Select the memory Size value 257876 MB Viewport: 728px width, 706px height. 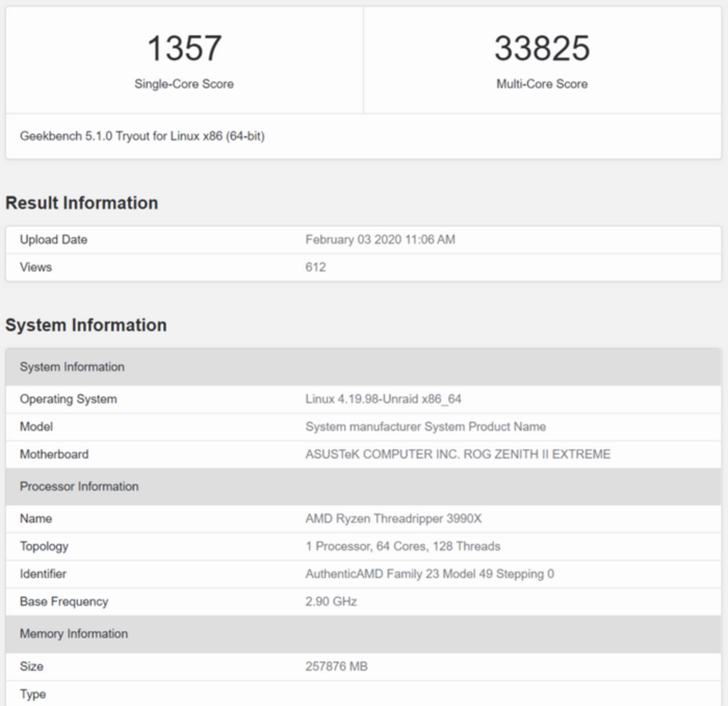(337, 666)
